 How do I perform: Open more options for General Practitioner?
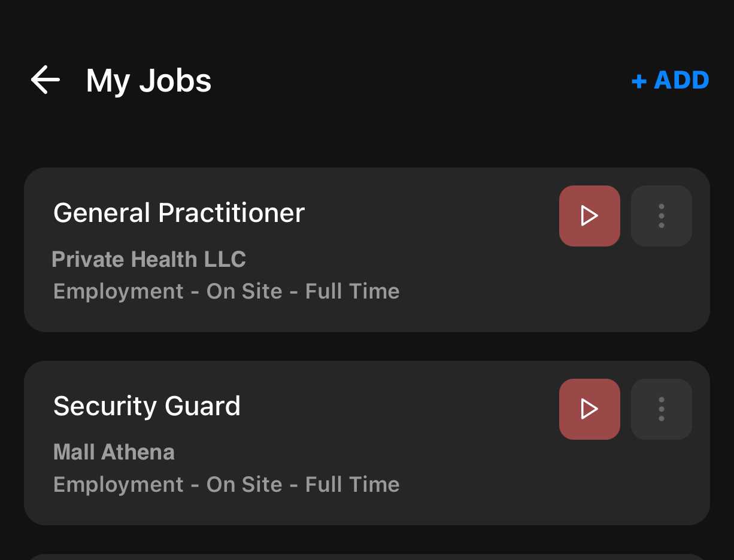(661, 216)
